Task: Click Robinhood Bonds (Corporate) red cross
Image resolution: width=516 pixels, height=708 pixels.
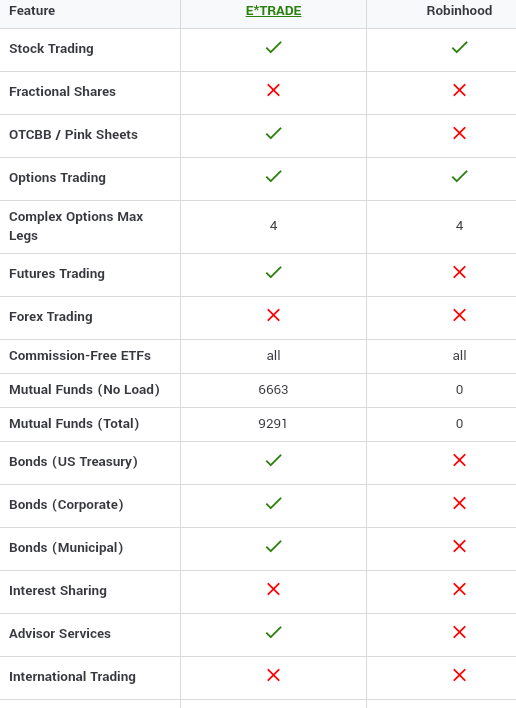Action: click(x=459, y=503)
